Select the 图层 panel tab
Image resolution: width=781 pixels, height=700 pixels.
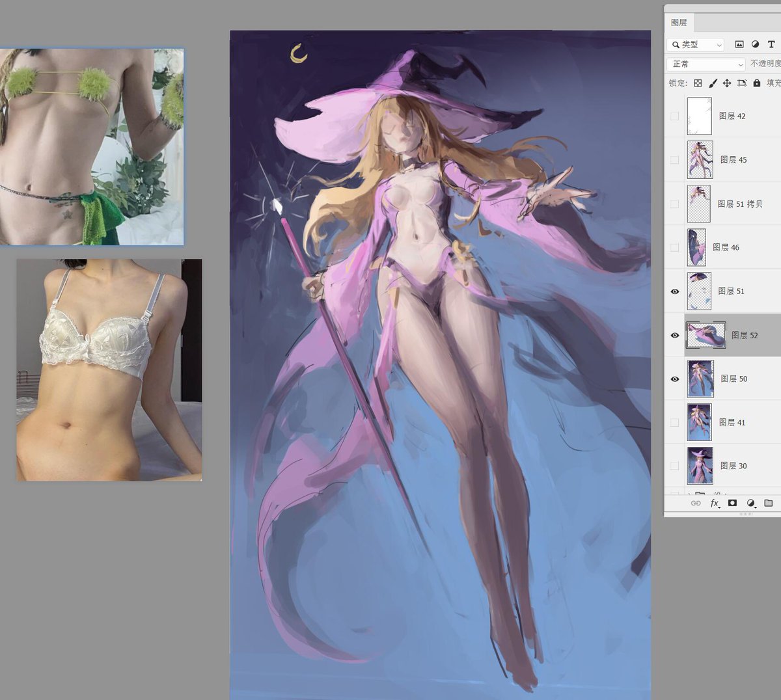click(x=679, y=22)
